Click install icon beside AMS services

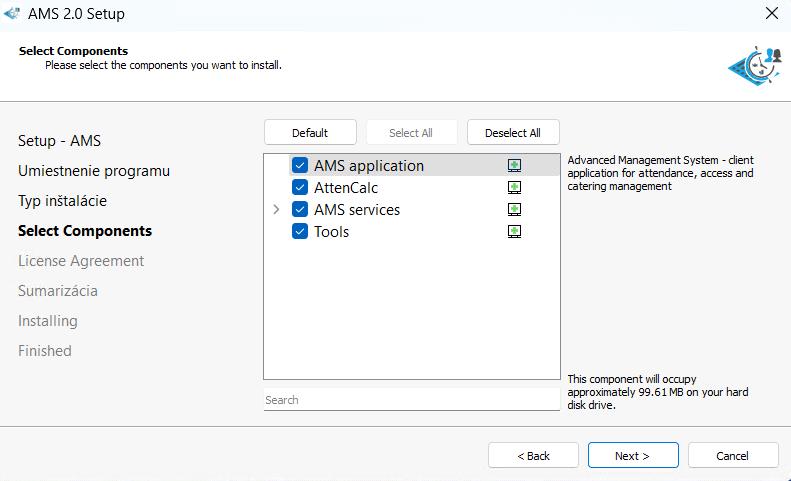coord(514,210)
